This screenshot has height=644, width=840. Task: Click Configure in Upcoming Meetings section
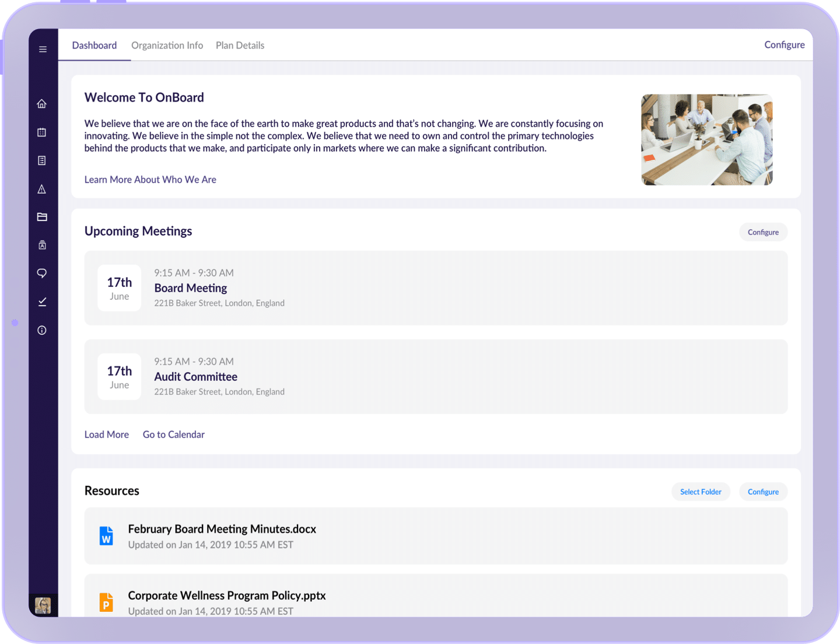point(763,232)
